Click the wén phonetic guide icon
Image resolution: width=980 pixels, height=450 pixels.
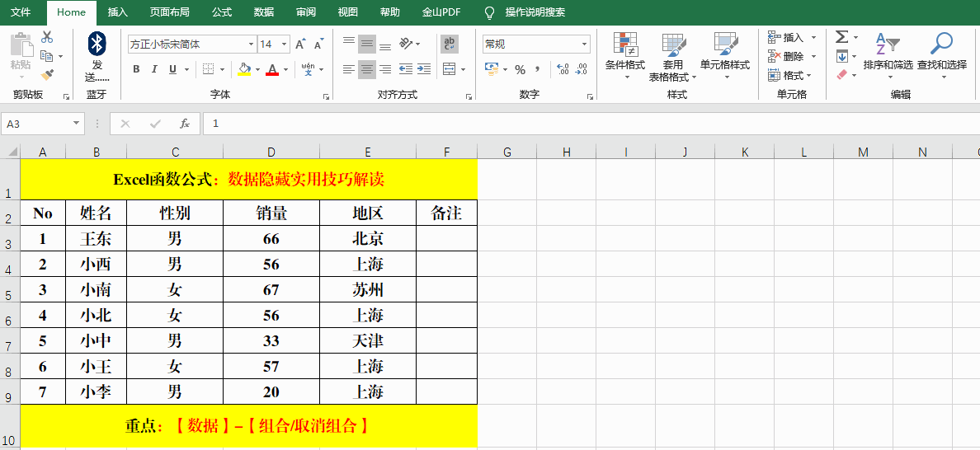coord(308,69)
